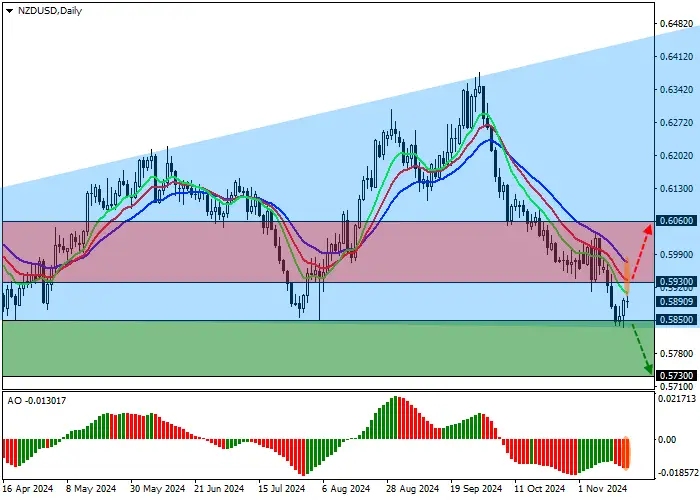This screenshot has height=500, width=700.
Task: Select the 19 Sep 2024 date label
Action: [476, 489]
